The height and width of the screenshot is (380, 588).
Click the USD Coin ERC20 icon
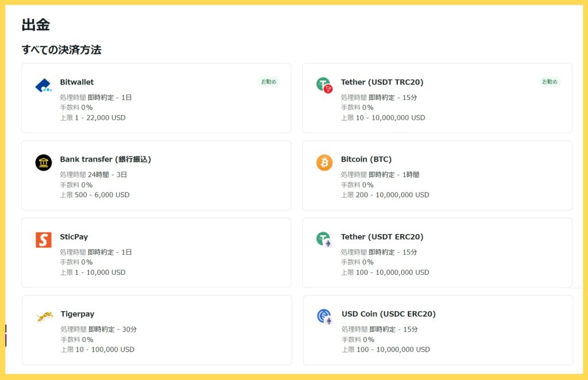[x=324, y=317]
